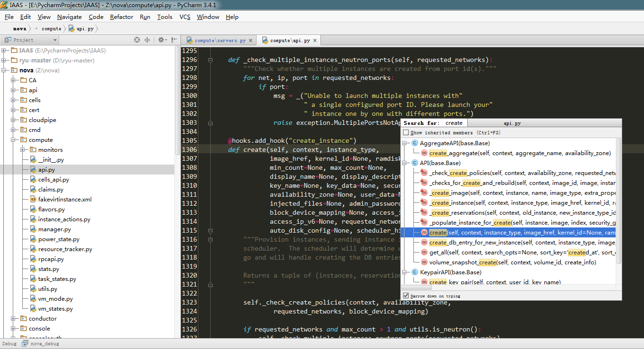Click the private method icon of _create_reservations
The height and width of the screenshot is (349, 644).
point(424,212)
